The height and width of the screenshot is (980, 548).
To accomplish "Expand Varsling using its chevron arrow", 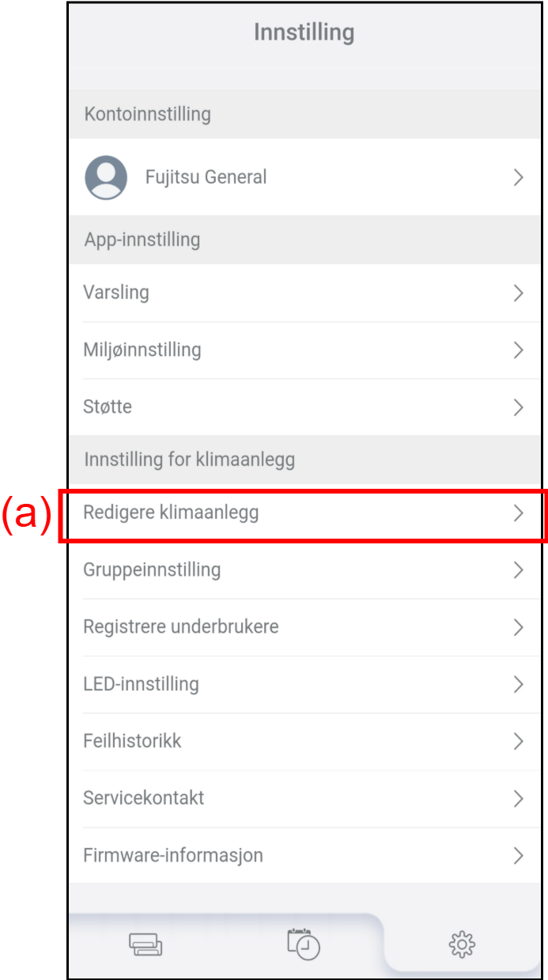I will [519, 293].
